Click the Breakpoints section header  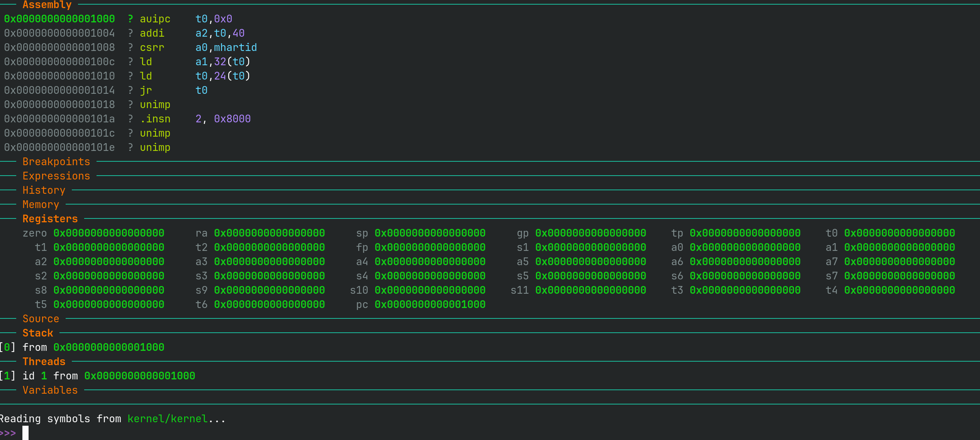[x=56, y=162]
